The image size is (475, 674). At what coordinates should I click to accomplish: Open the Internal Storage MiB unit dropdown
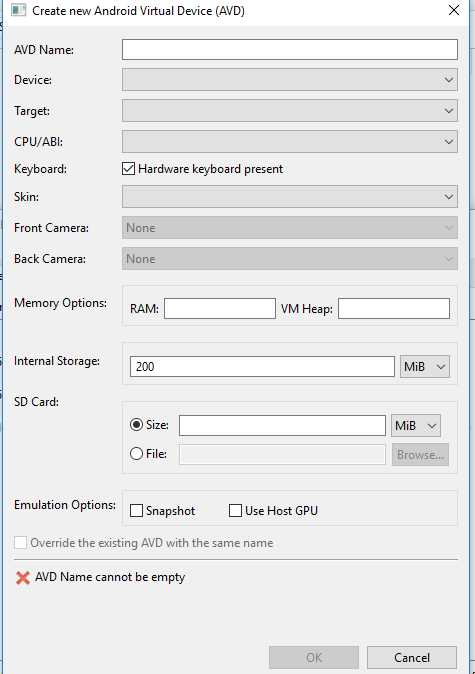[425, 367]
